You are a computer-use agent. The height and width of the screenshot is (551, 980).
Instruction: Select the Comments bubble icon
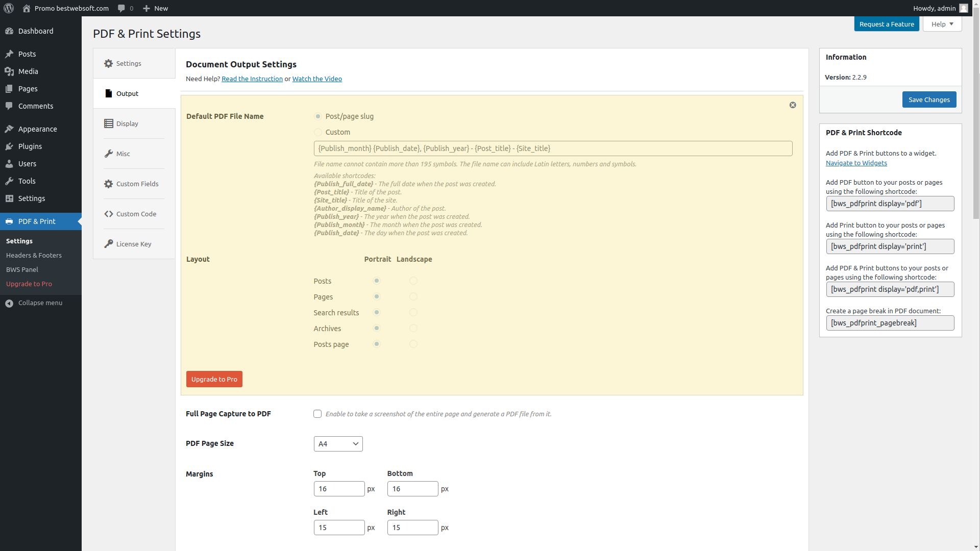tap(9, 106)
